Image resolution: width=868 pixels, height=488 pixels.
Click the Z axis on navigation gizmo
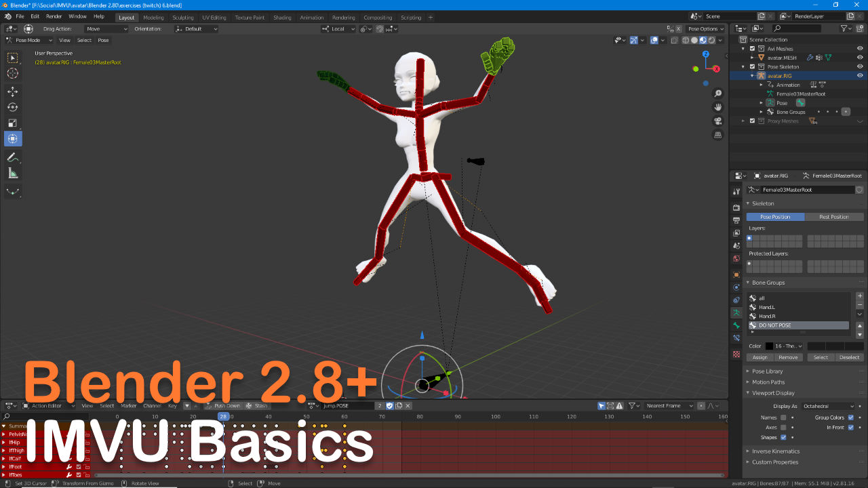[x=705, y=54]
